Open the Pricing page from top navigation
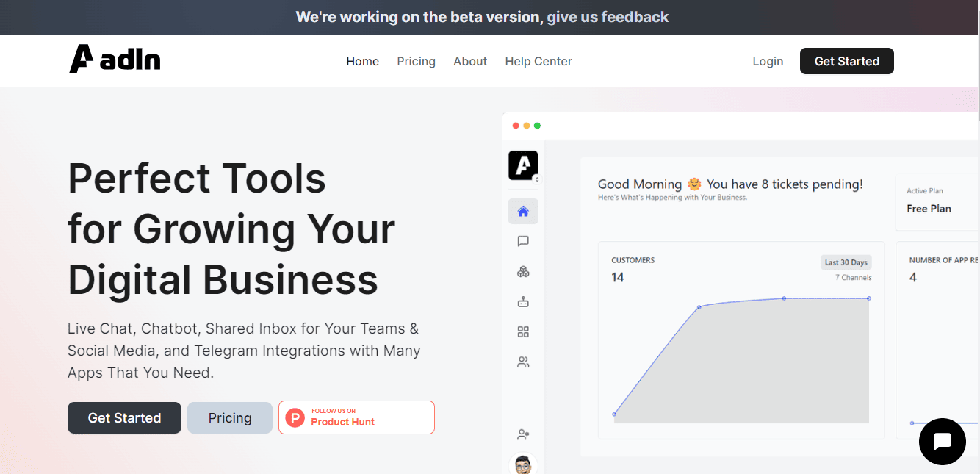Viewport: 980px width, 474px height. [416, 62]
